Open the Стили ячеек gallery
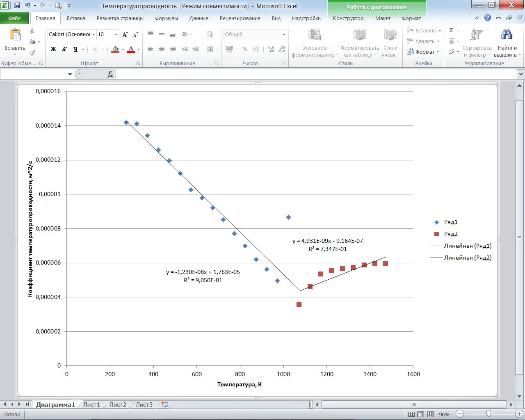 [x=390, y=43]
